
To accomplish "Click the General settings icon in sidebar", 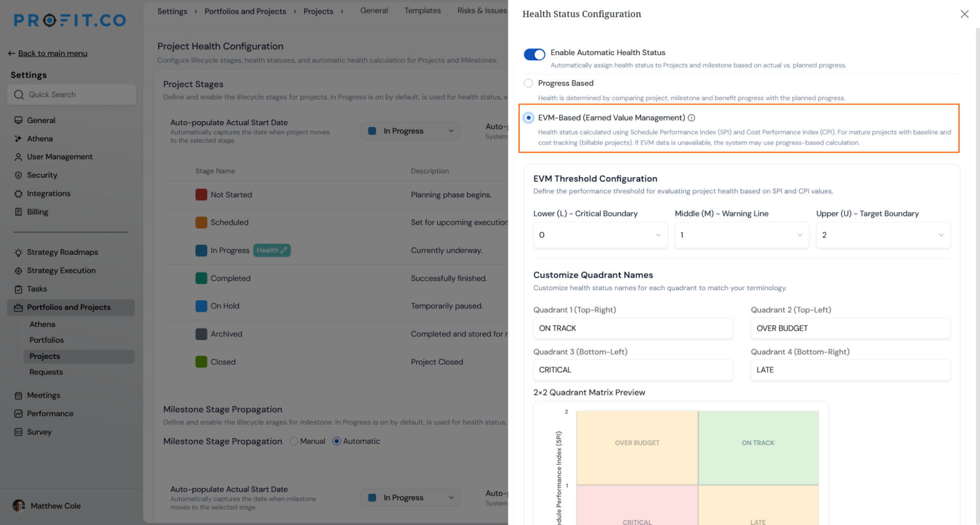I will click(18, 120).
